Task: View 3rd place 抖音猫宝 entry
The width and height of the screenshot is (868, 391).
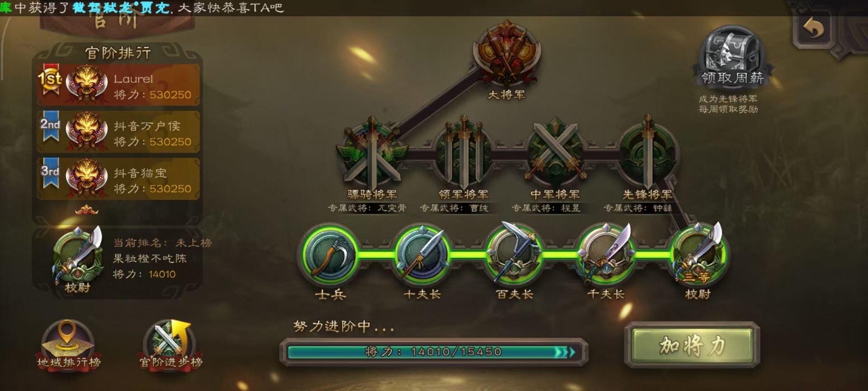Action: tap(118, 179)
